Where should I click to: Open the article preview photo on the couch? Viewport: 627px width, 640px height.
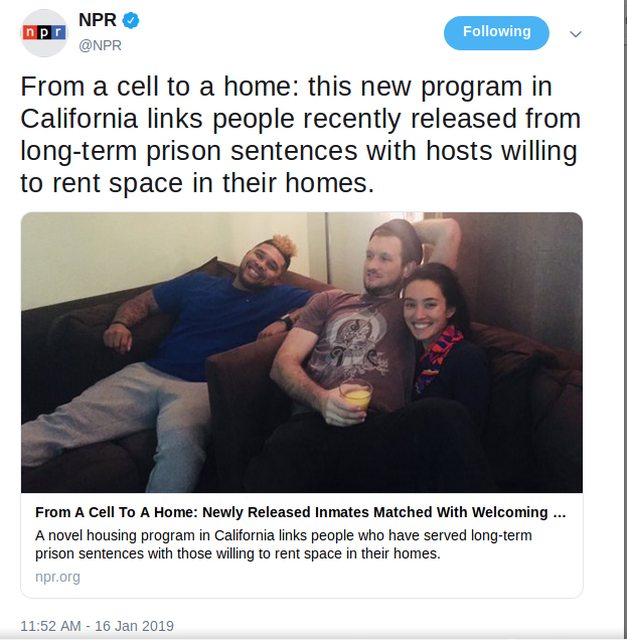302,352
